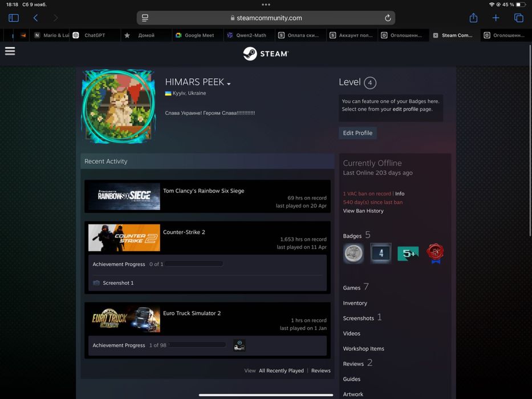532x399 pixels.
Task: Reload the page with the refresh icon
Action: (x=388, y=18)
